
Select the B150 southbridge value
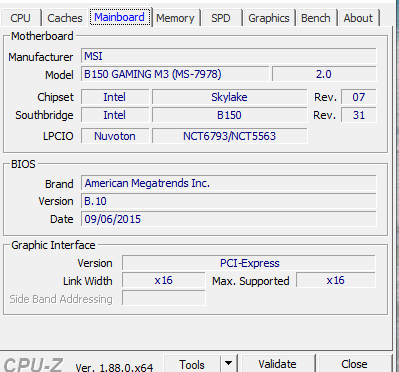[229, 115]
